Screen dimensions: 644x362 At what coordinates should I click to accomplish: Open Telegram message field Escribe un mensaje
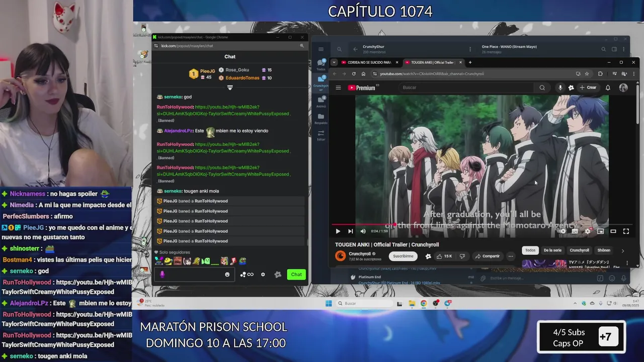tap(541, 278)
